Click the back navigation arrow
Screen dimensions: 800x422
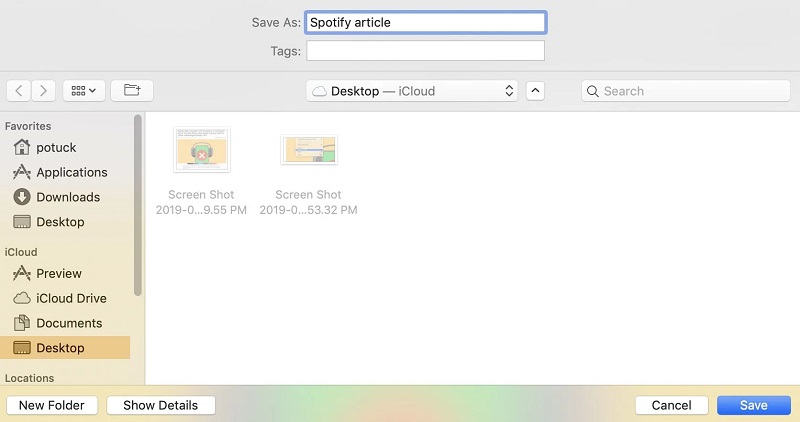[x=19, y=91]
